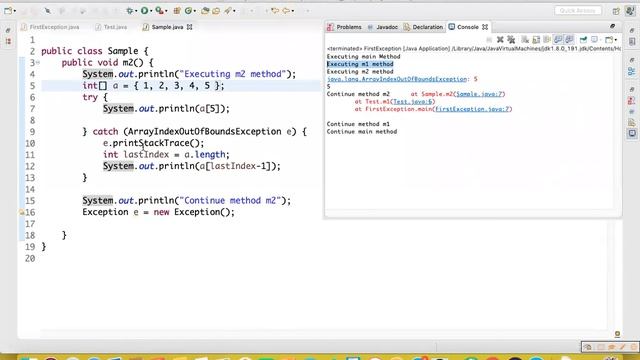Screen dimensions: 640x360
Task: Click Remove All Terminated Launches icon
Action: click(x=511, y=40)
